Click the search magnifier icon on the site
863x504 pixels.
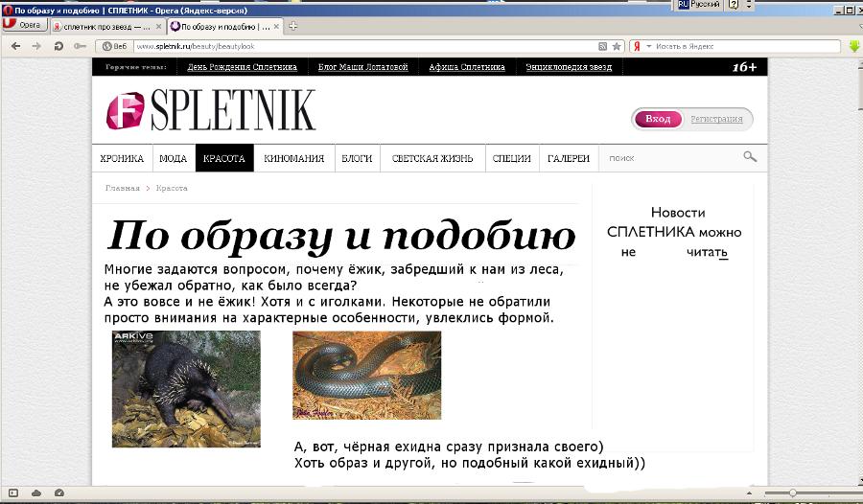pyautogui.click(x=750, y=157)
